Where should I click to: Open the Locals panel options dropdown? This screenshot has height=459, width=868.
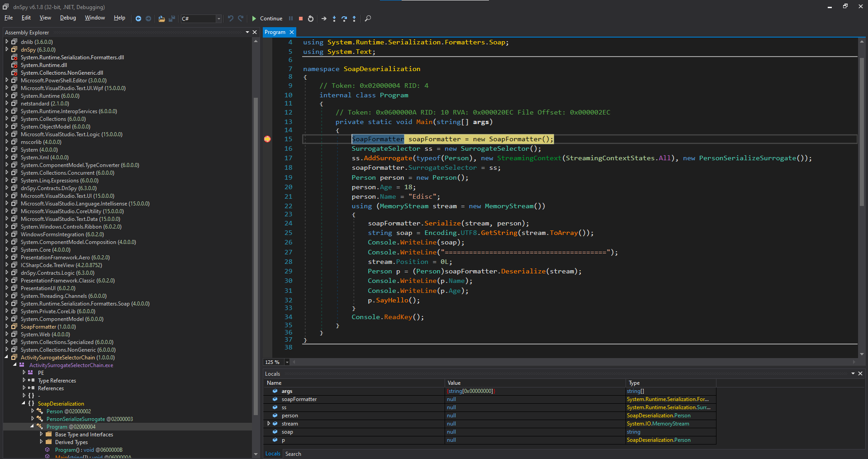[x=853, y=373]
